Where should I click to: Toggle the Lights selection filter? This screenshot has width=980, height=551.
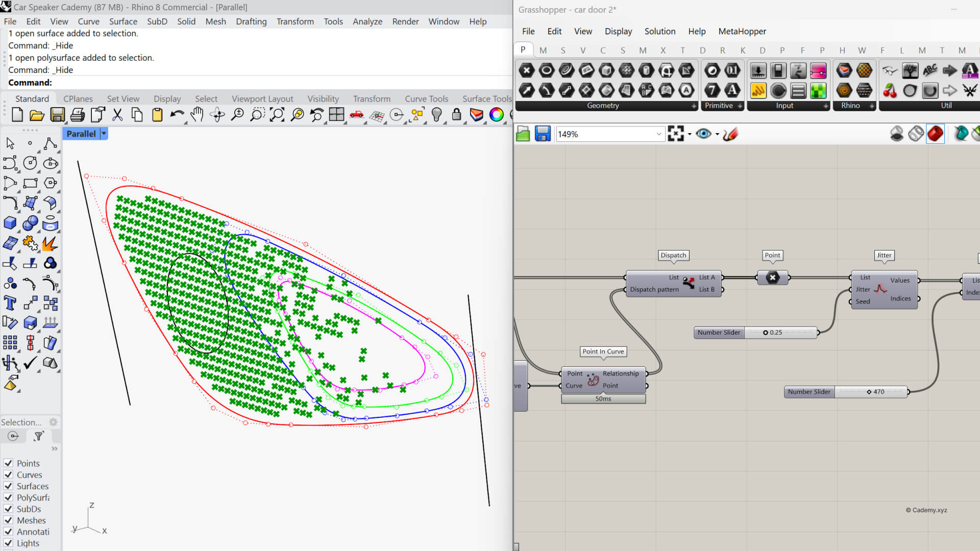pyautogui.click(x=8, y=543)
